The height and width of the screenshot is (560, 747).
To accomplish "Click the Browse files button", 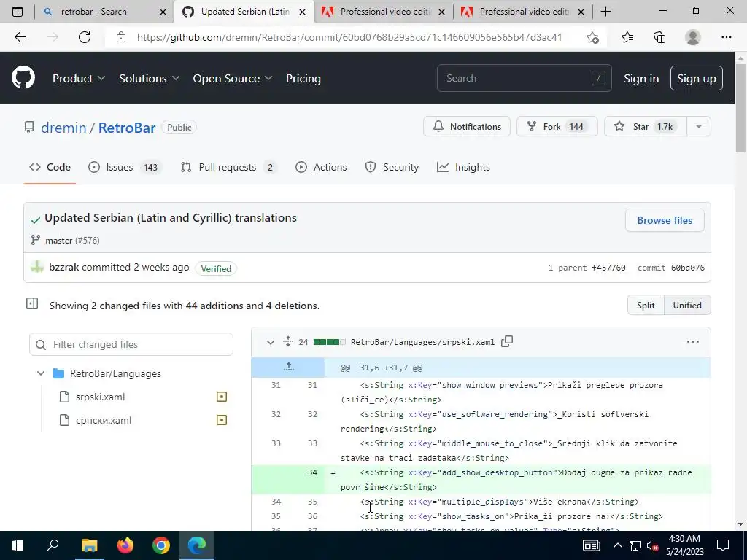I will (x=665, y=220).
